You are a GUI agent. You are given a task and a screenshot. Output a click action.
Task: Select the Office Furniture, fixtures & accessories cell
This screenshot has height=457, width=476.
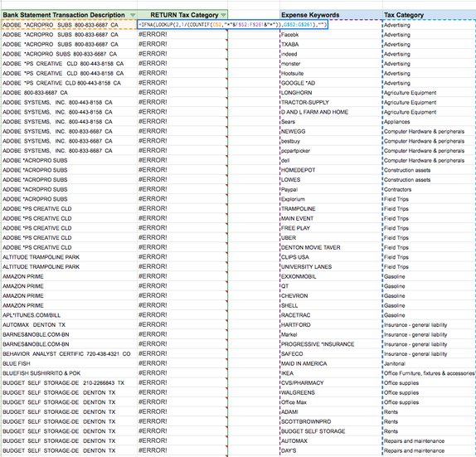point(429,373)
